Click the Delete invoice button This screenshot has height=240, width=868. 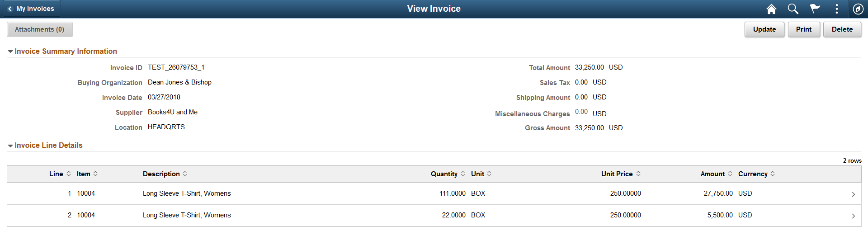(x=842, y=29)
